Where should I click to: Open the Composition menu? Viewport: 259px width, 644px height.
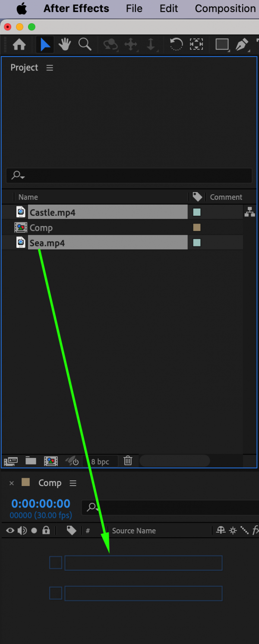click(x=225, y=9)
